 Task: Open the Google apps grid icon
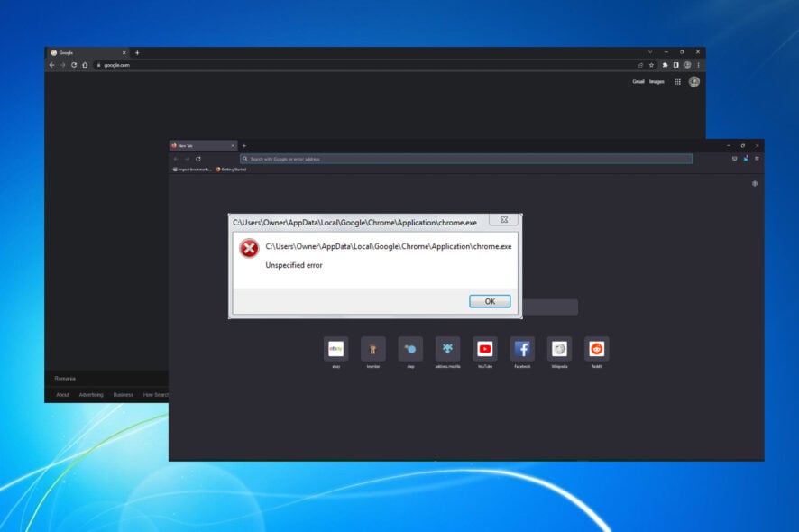tap(677, 81)
